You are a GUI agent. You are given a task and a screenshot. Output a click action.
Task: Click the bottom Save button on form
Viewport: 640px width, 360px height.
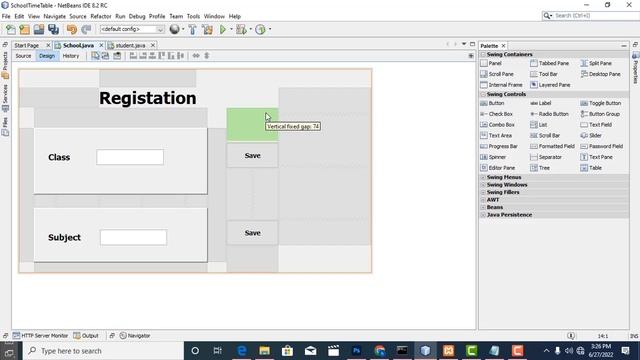click(x=253, y=233)
